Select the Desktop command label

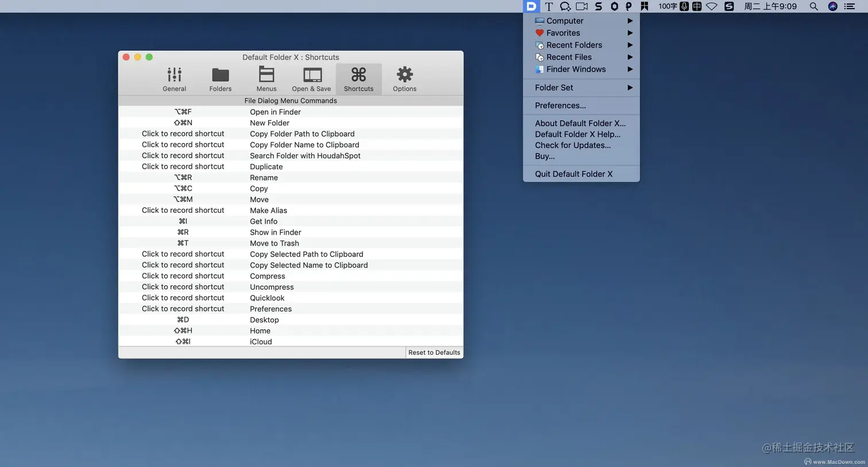tap(264, 320)
